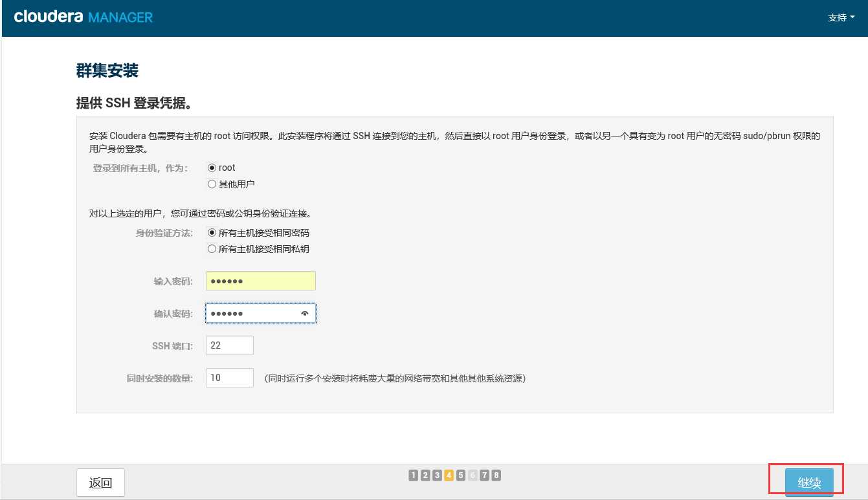Select current wizard step 4

tap(449, 475)
